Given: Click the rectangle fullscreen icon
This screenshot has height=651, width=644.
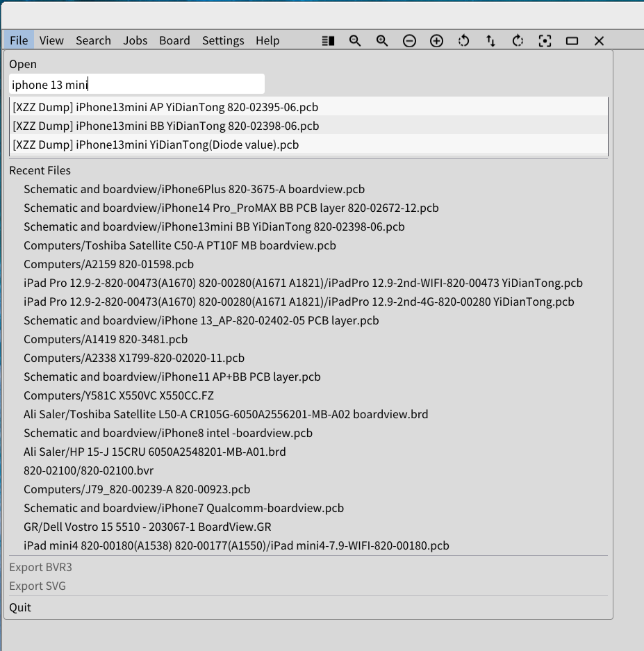Looking at the screenshot, I should [572, 41].
